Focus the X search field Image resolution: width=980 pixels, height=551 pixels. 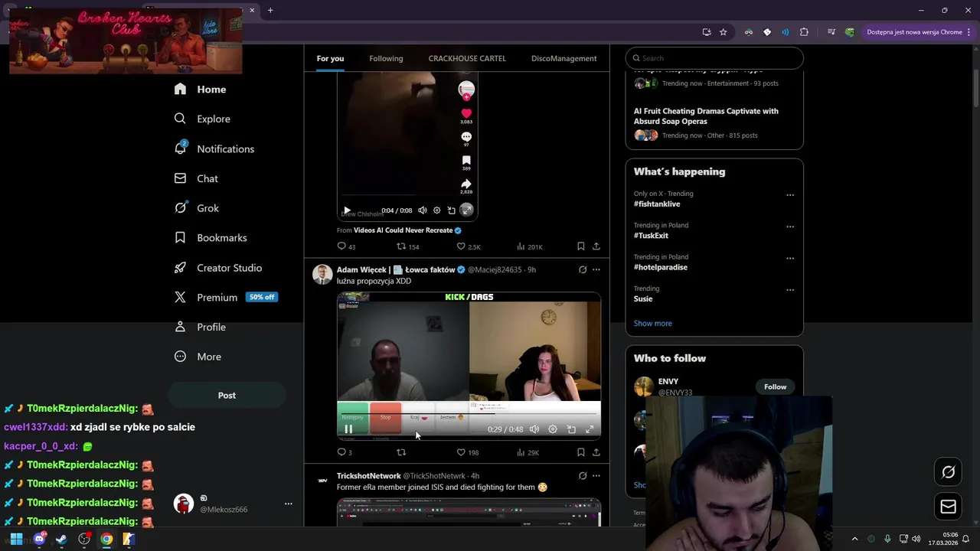click(714, 58)
